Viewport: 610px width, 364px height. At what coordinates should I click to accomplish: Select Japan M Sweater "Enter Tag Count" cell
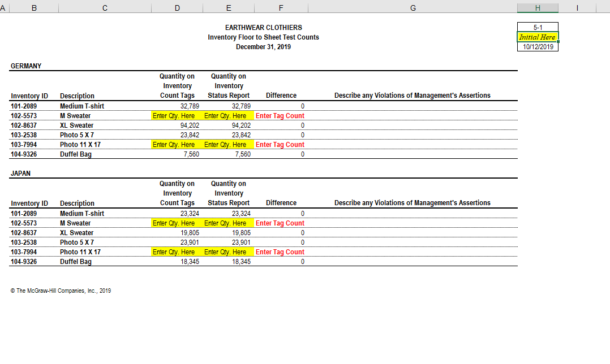(280, 223)
